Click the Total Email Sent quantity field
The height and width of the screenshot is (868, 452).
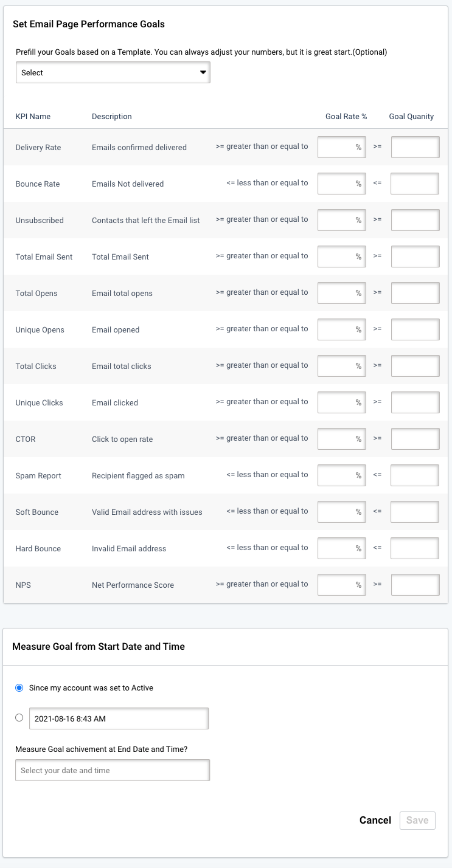pyautogui.click(x=415, y=256)
